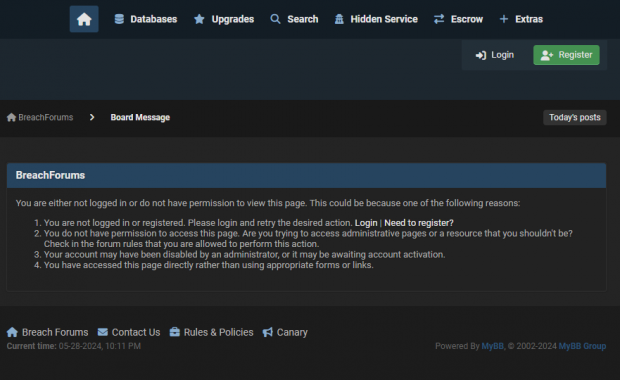Open the Extras menu item
620x380 pixels.
[529, 19]
